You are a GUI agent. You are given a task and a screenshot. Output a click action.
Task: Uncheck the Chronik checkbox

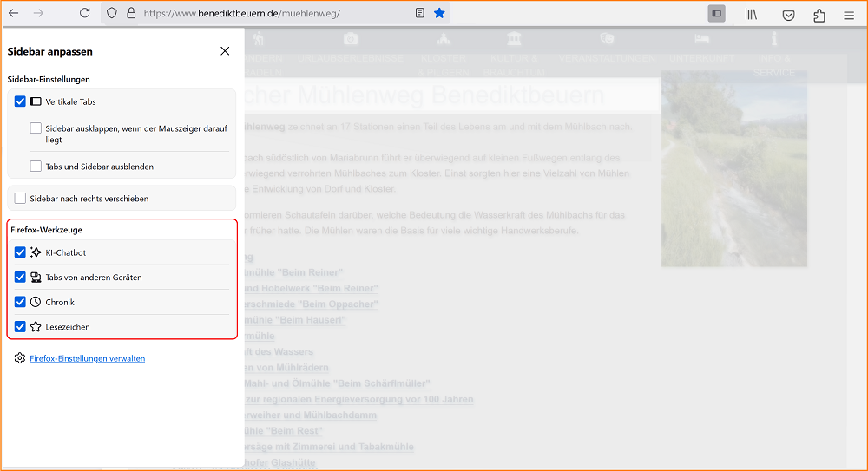pos(21,302)
